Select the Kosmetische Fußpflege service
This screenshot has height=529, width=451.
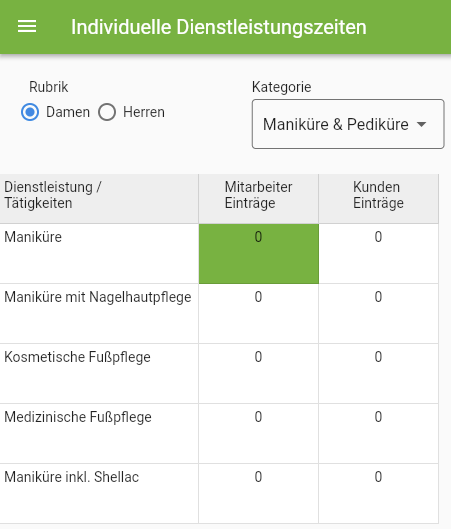coord(77,357)
